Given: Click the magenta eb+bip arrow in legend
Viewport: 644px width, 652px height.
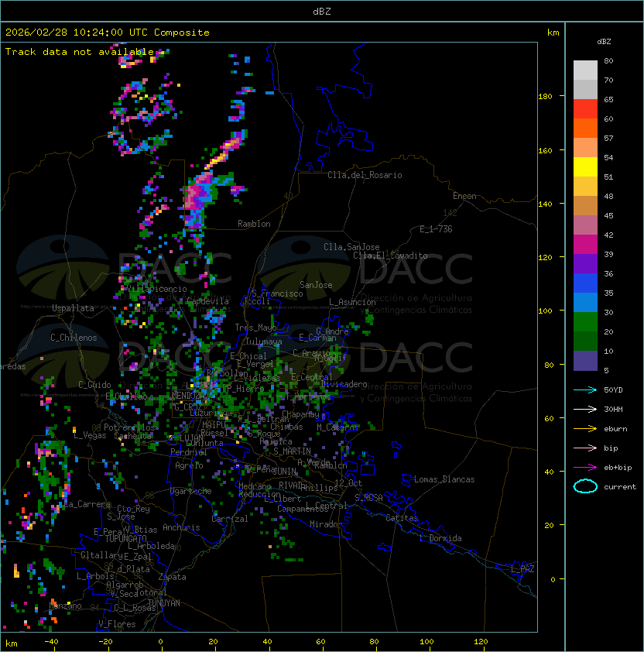Looking at the screenshot, I should tap(585, 468).
